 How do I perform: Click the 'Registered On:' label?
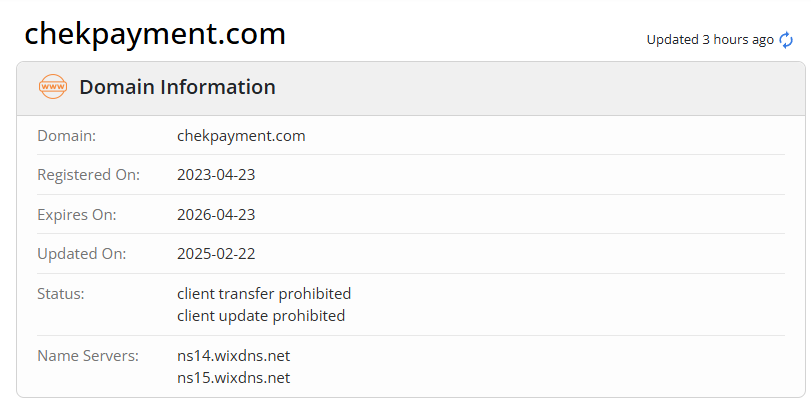[88, 174]
